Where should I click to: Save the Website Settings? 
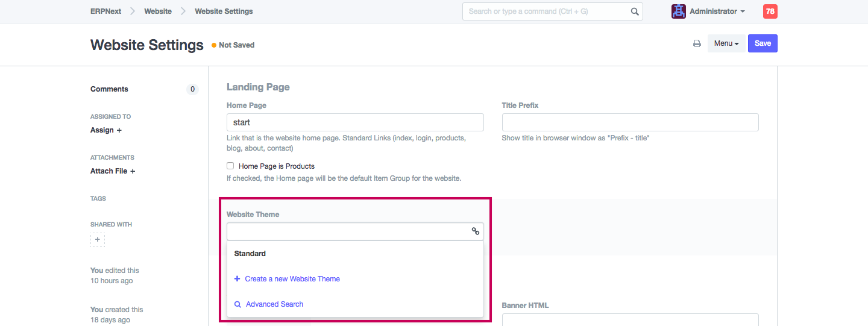tap(763, 43)
